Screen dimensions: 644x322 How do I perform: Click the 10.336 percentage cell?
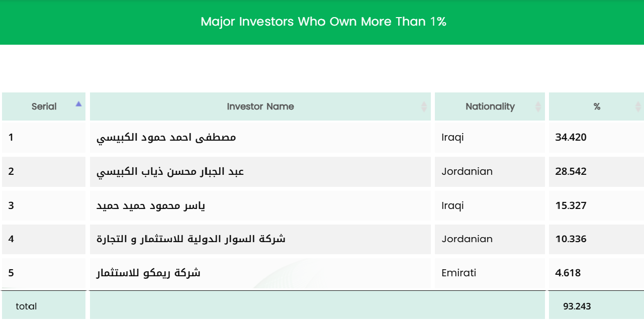(571, 239)
